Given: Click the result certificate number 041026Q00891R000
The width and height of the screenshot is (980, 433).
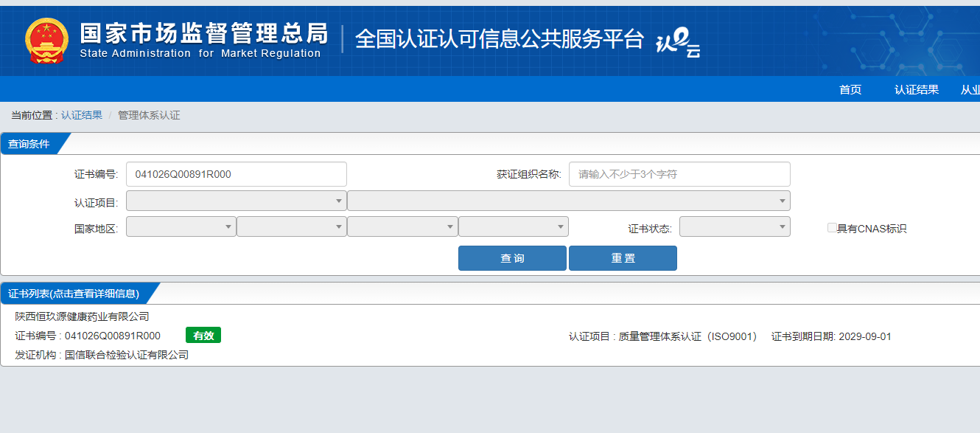Looking at the screenshot, I should tap(113, 336).
